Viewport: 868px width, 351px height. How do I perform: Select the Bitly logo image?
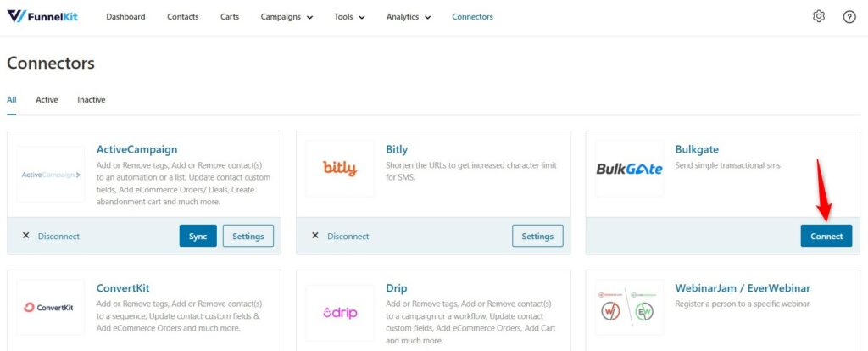340,169
